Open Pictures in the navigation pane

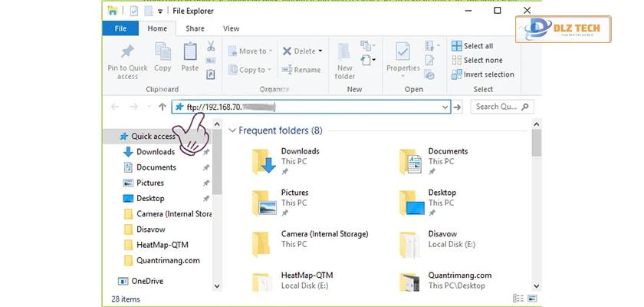coord(150,183)
